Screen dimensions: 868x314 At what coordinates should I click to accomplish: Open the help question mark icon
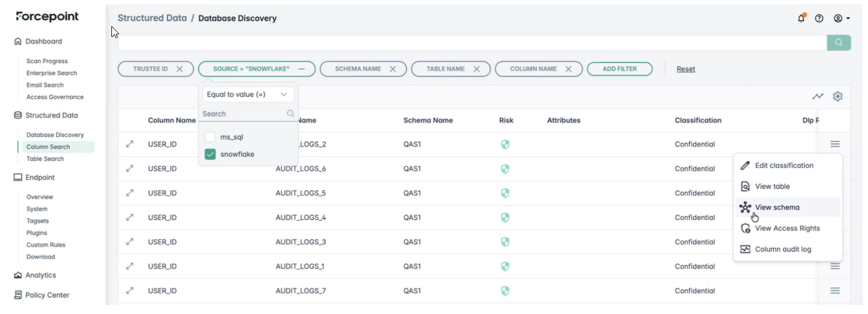click(x=819, y=18)
